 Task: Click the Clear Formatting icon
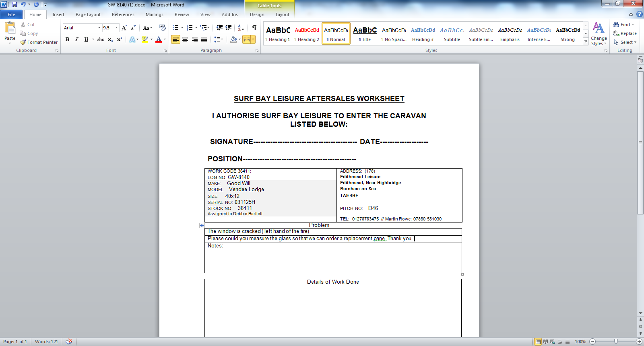(x=163, y=28)
